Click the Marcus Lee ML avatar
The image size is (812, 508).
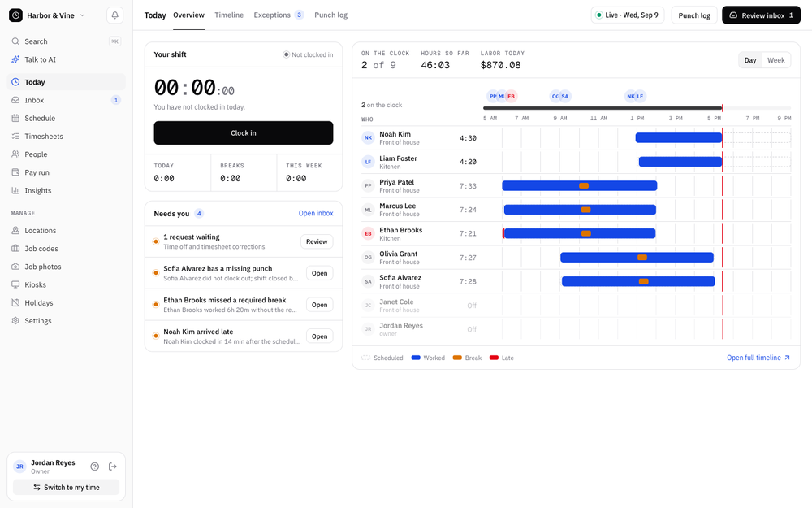368,210
